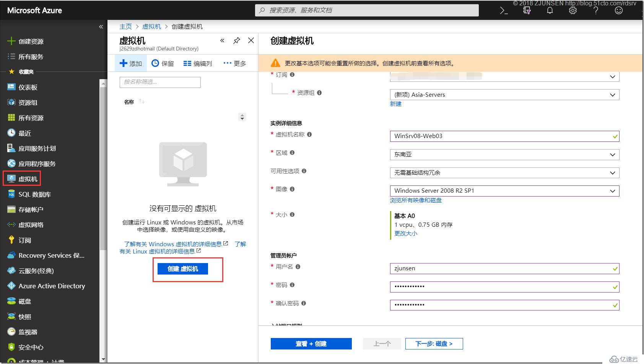Expand the 图像 dropdown showing Windows Server 2008
Viewport: 644px width, 364px height.
504,191
